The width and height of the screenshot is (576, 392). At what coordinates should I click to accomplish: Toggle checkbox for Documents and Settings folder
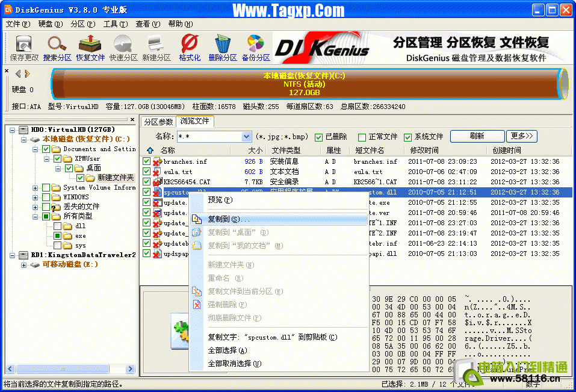[46, 149]
